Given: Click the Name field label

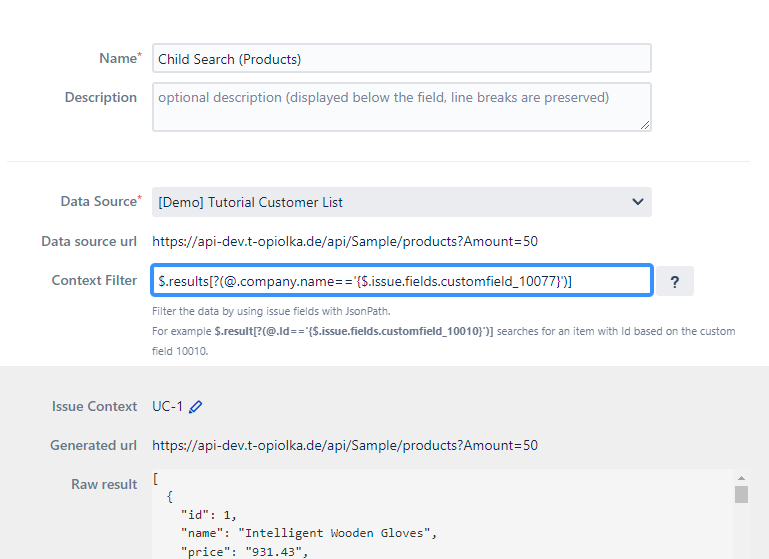Looking at the screenshot, I should point(117,59).
